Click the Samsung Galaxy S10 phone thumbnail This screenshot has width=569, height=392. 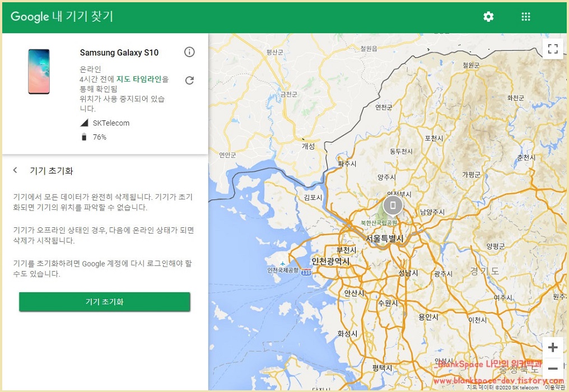(39, 72)
